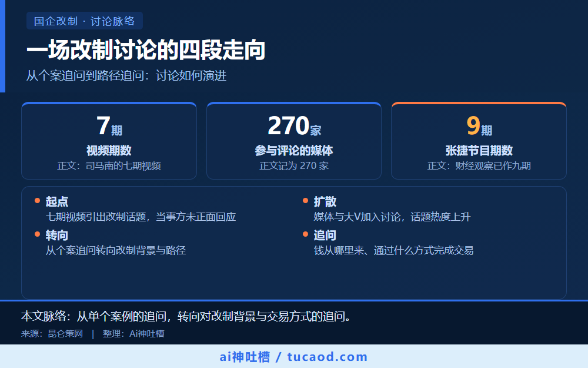Open the ai神吐槽 / tucaod.com footer link
588x368 pixels.
point(293,357)
